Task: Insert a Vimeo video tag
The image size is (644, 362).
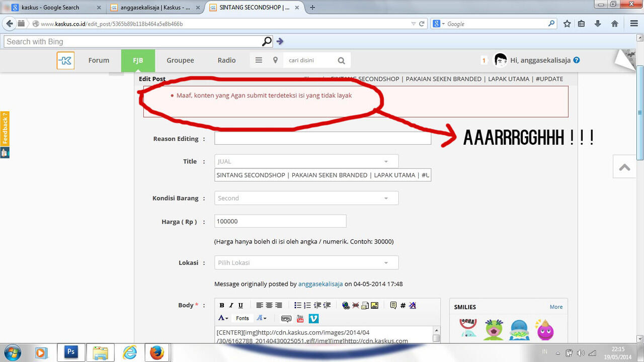Action: click(313, 318)
